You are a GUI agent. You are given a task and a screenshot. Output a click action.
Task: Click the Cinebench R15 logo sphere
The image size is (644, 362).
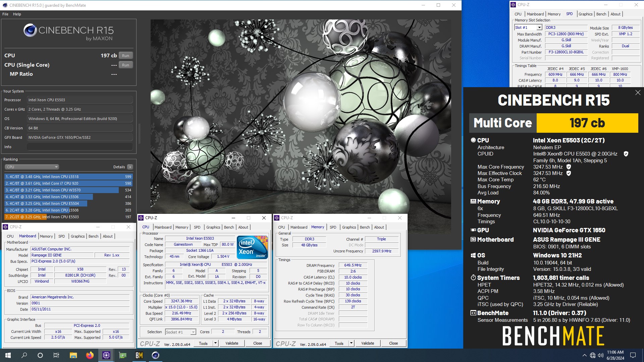point(30,30)
